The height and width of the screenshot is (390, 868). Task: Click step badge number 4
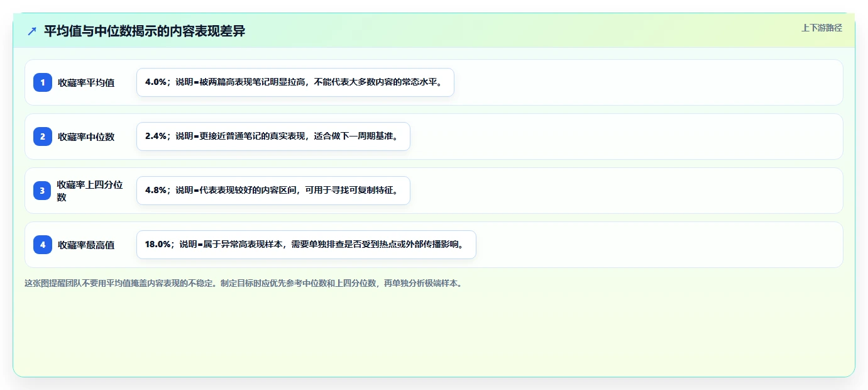pyautogui.click(x=43, y=245)
